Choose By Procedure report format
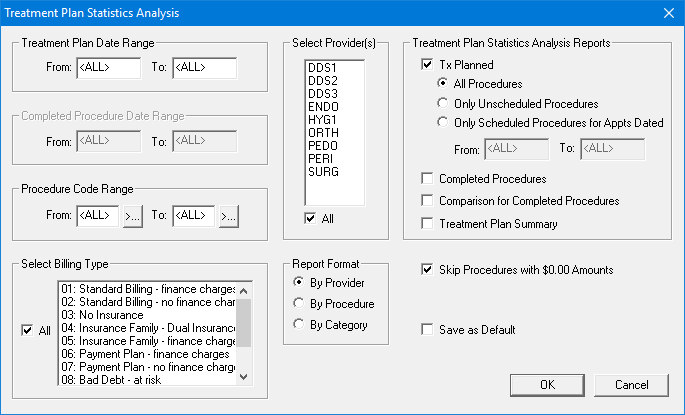685x415 pixels. 299,303
